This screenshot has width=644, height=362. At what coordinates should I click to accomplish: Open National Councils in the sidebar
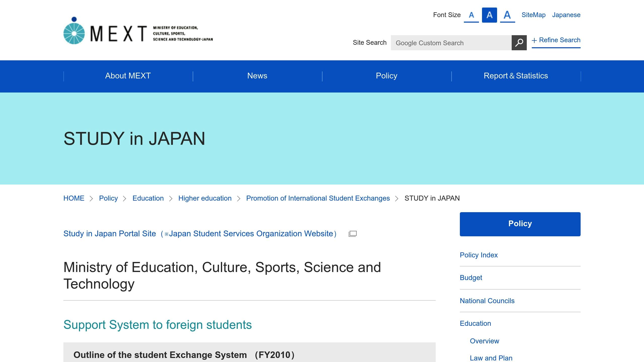[x=487, y=301]
